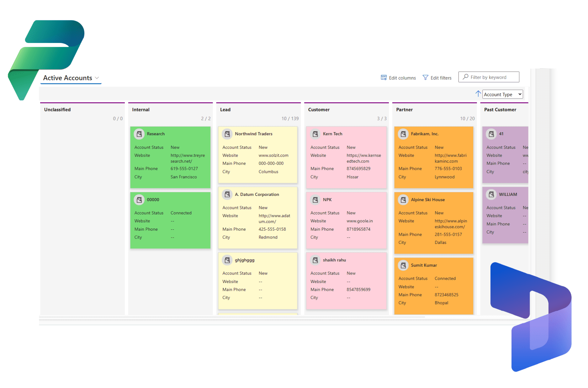Click the WILLIAM account card icon

[491, 194]
